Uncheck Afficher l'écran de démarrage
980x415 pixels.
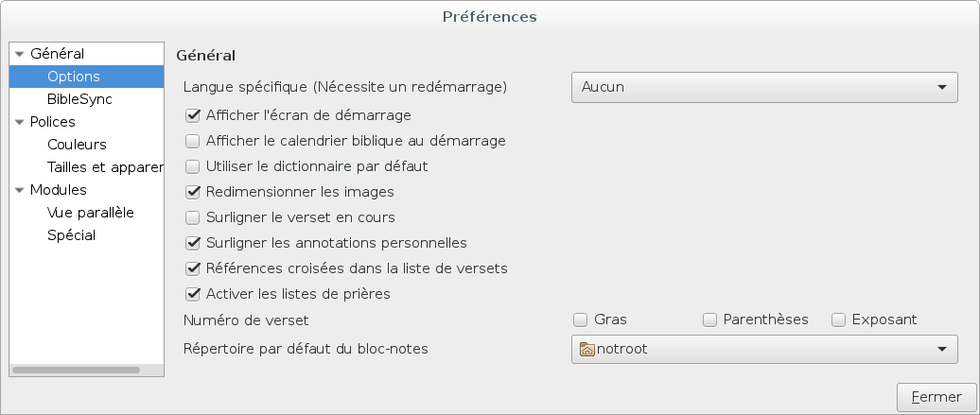pyautogui.click(x=193, y=115)
